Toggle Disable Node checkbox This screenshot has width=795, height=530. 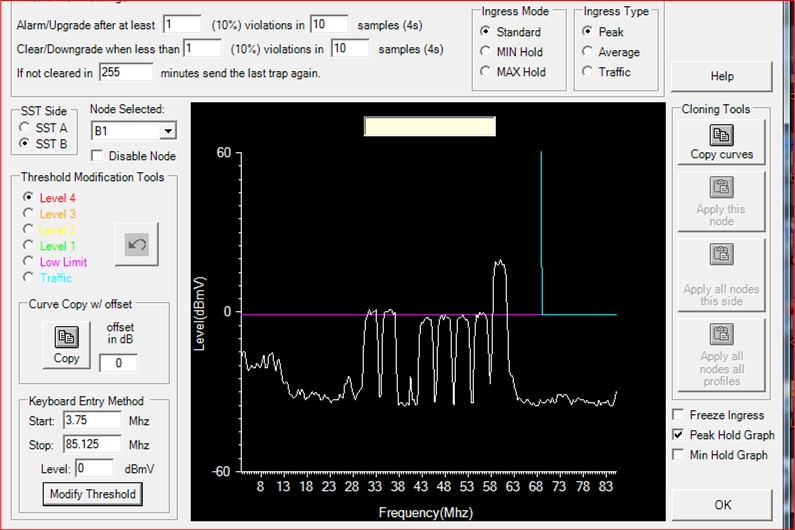tap(97, 155)
